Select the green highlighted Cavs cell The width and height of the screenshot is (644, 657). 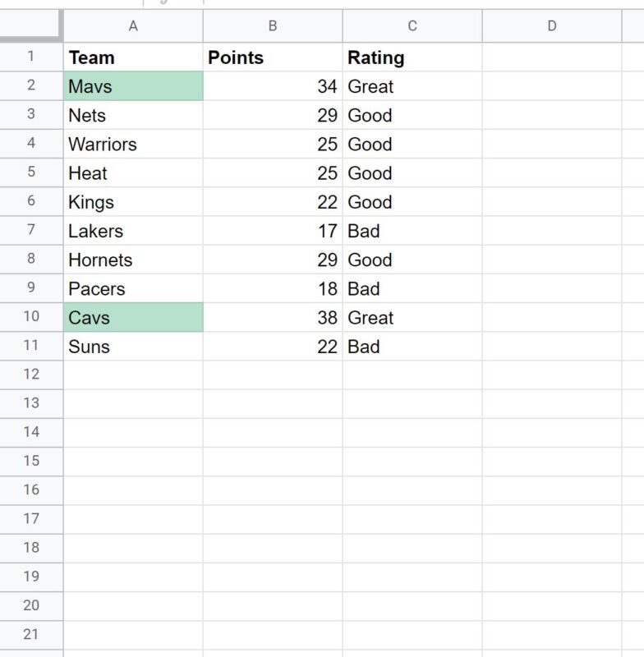point(133,318)
